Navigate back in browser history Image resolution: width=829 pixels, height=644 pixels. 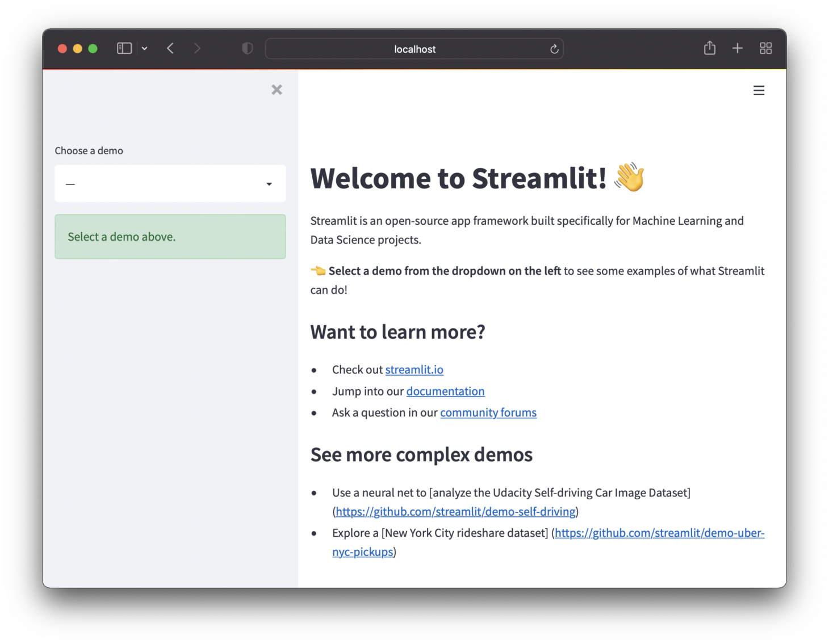(170, 48)
